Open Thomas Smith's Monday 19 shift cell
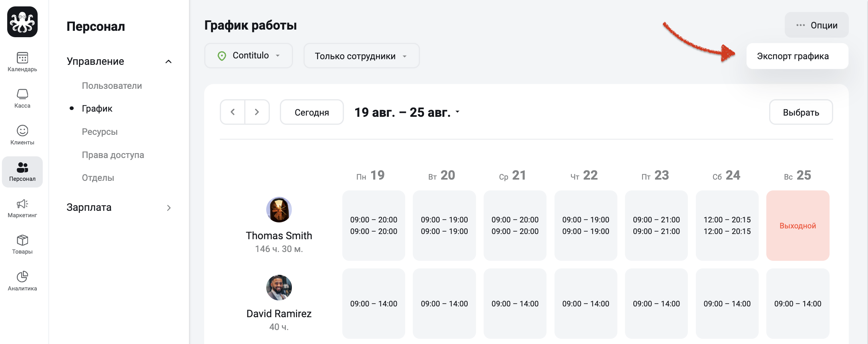This screenshot has height=344, width=868. click(x=374, y=226)
